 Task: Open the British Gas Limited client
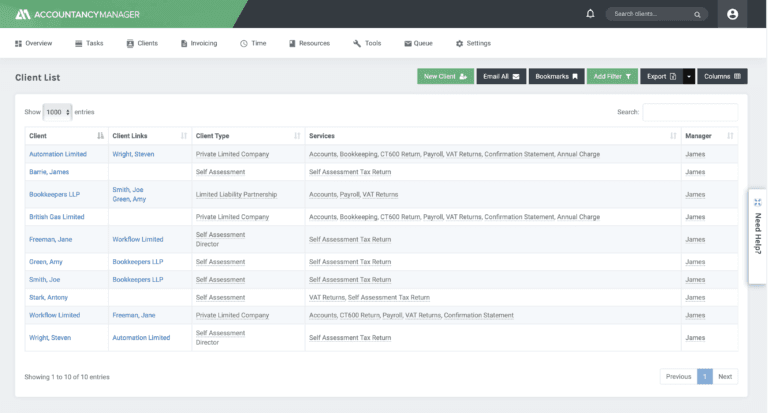click(x=57, y=217)
